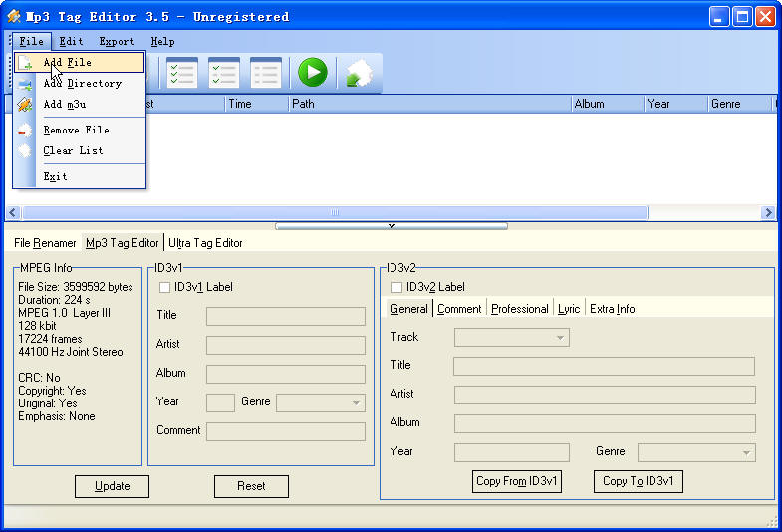Select Add m3u menu entry
The image size is (782, 532).
pos(80,105)
